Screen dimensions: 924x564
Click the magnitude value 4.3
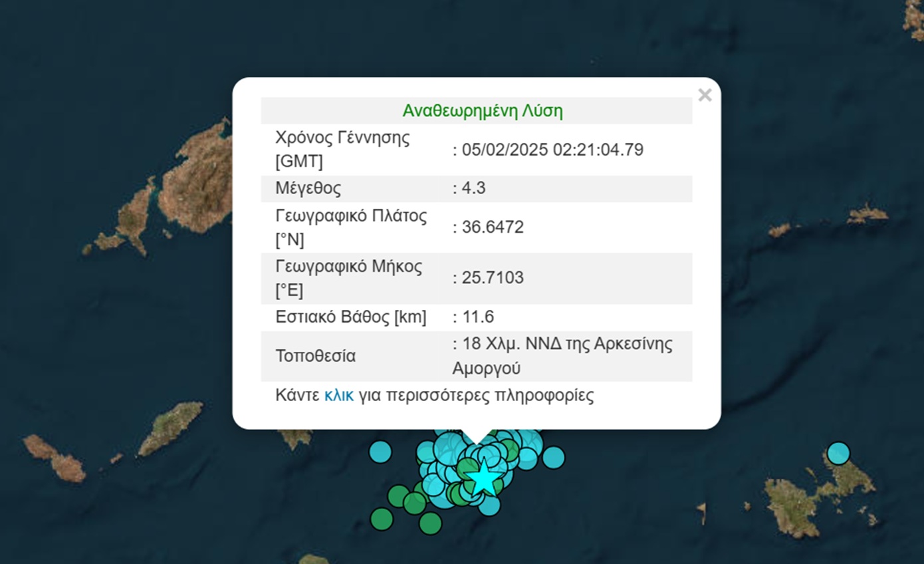coord(473,188)
